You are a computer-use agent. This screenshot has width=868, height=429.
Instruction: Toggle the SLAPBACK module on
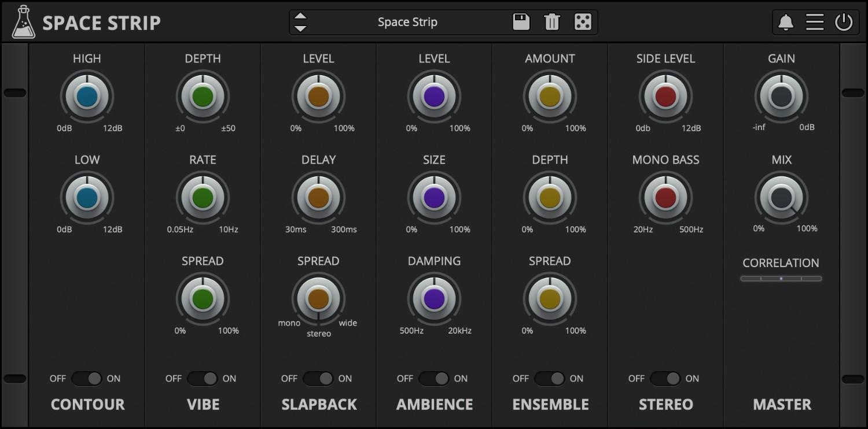point(318,378)
